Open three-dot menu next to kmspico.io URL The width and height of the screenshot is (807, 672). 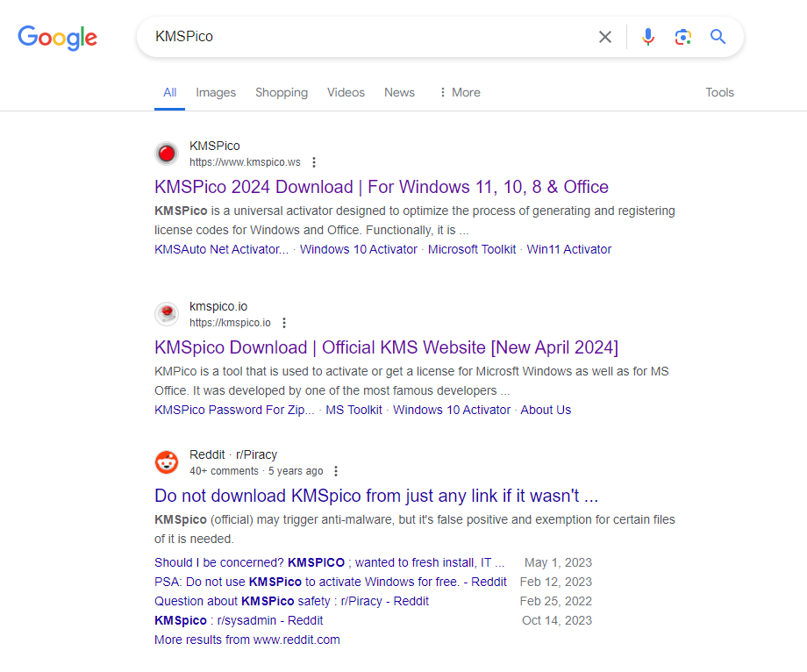[284, 323]
